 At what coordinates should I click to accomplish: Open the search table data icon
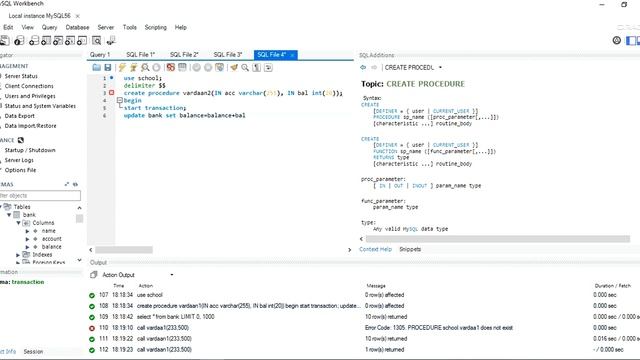(x=97, y=40)
